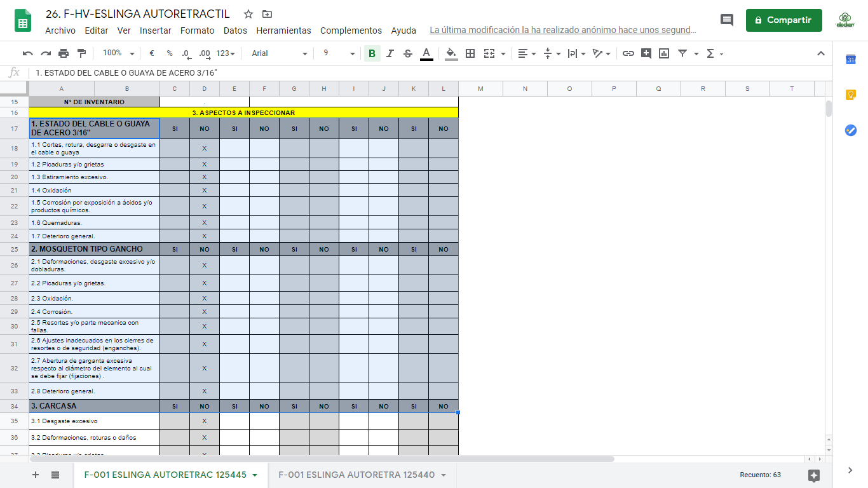Select column M header
868x488 pixels.
pyautogui.click(x=480, y=88)
